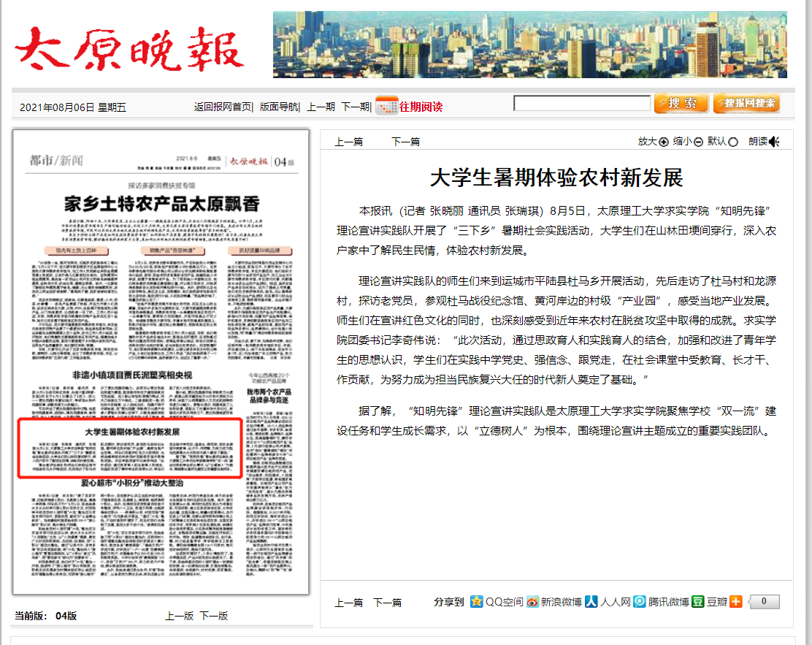Viewport: 812px width, 645px height.
Task: Share via 新浪微博 icon
Action: [x=533, y=601]
